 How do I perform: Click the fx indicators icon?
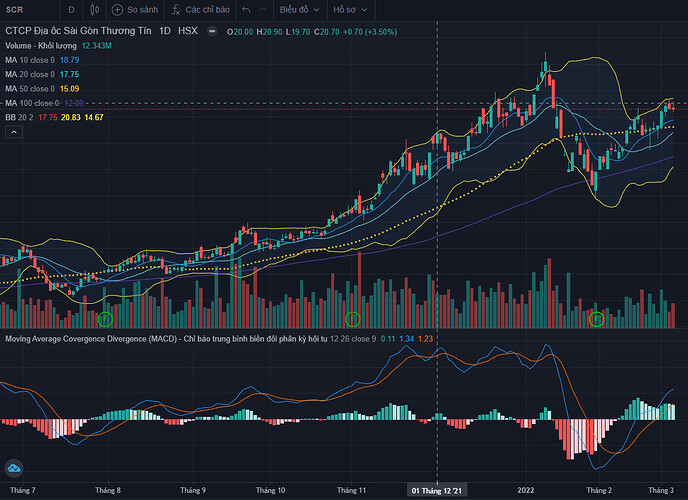pos(176,10)
